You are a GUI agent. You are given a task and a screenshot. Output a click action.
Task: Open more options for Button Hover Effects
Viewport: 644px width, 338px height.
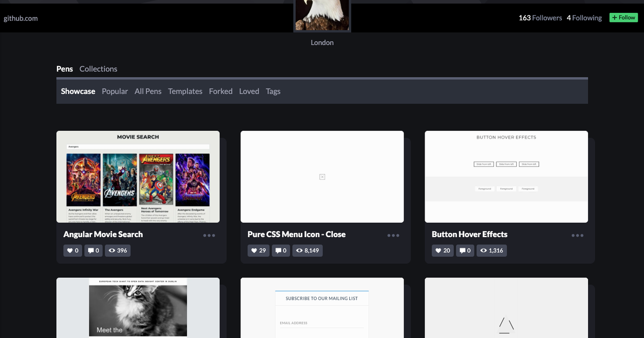pos(577,236)
